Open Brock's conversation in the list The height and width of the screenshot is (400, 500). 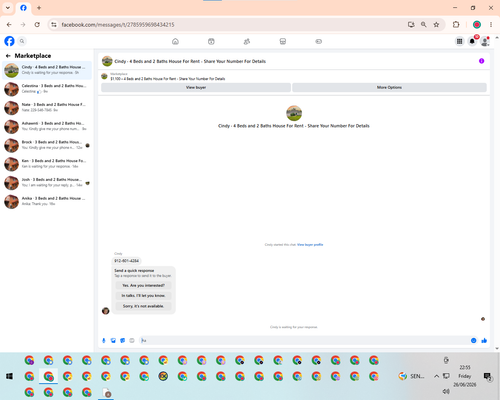coord(47,145)
